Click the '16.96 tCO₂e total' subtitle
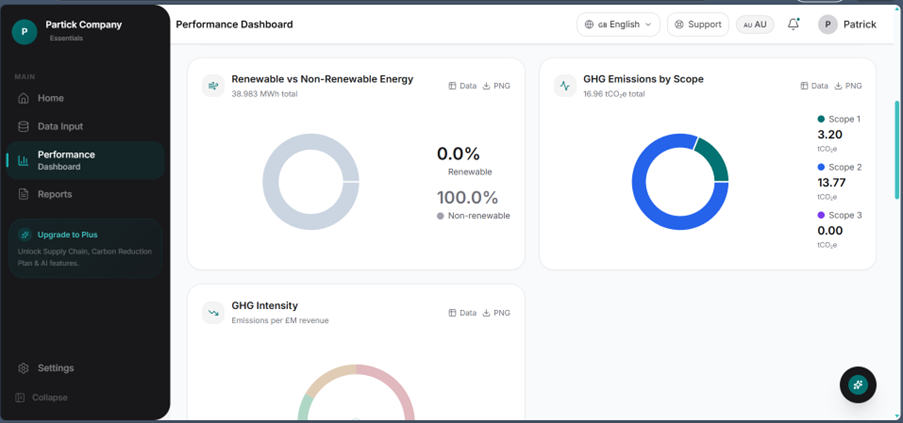 (614, 94)
